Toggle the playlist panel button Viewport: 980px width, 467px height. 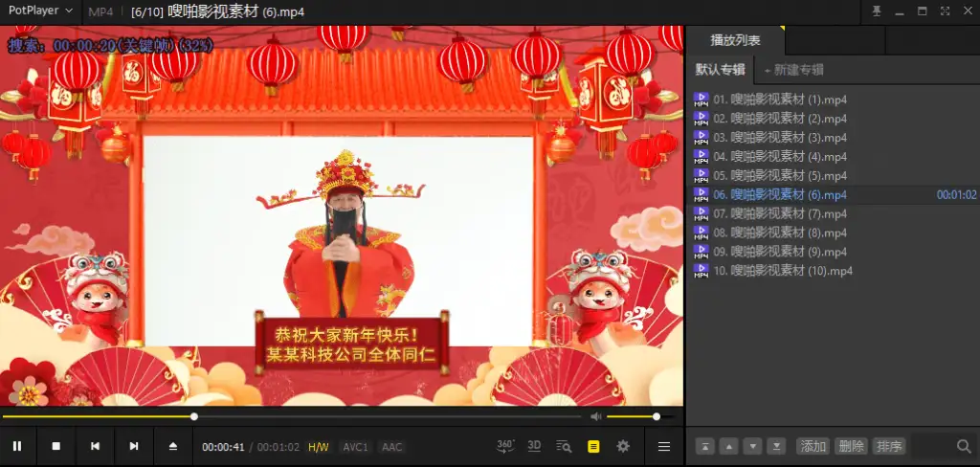(593, 446)
